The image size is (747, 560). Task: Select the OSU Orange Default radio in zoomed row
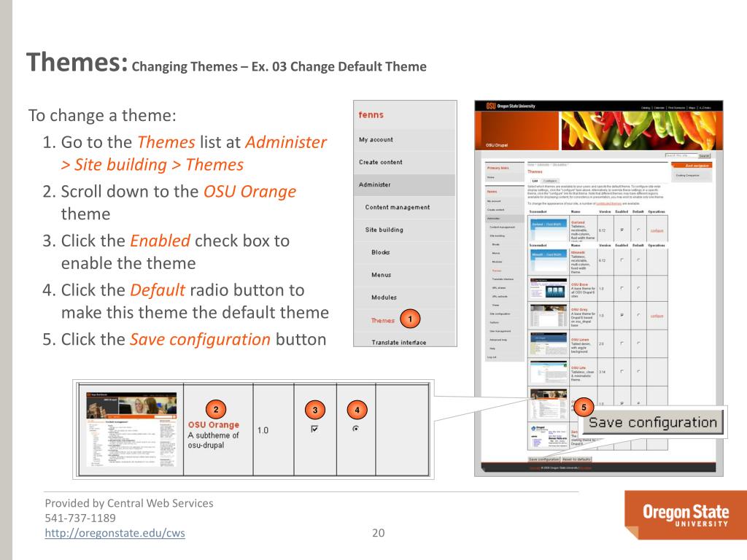355,429
